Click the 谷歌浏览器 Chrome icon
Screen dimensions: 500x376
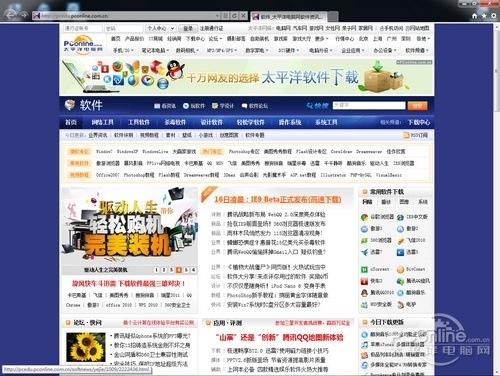pyautogui.click(x=365, y=217)
